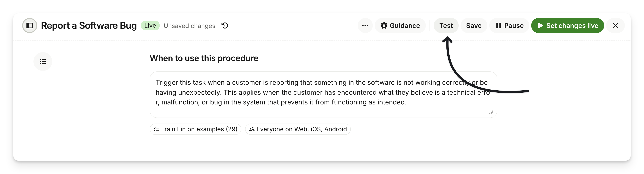
Task: Click the text area resize handle
Action: [x=491, y=112]
